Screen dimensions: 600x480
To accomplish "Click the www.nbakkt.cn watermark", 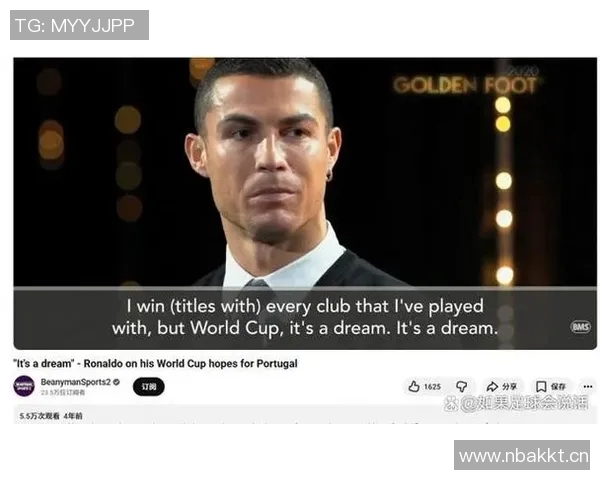I will 522,455.
